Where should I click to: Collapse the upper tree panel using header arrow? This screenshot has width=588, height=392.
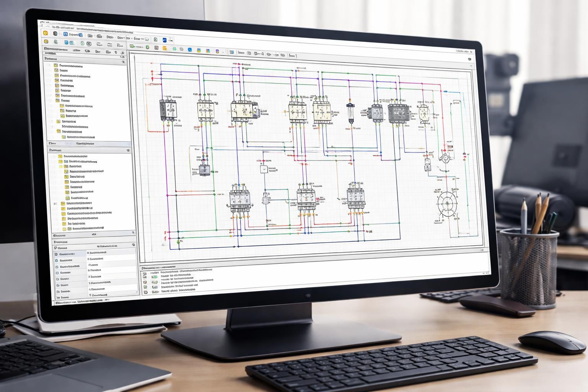(x=123, y=61)
